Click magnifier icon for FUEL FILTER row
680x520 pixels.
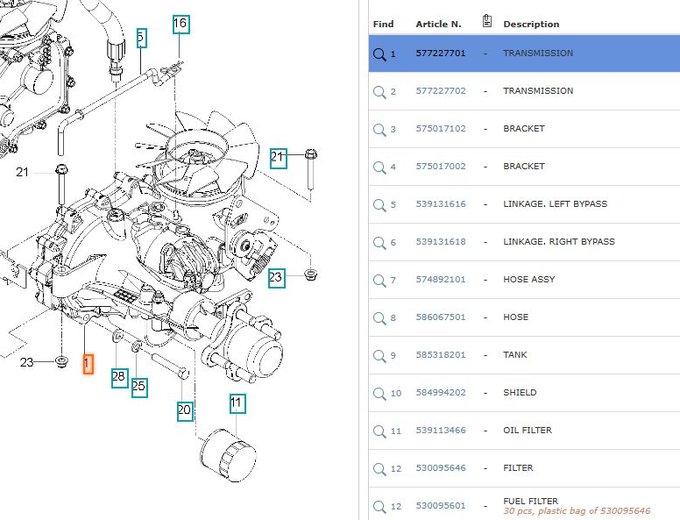[379, 507]
